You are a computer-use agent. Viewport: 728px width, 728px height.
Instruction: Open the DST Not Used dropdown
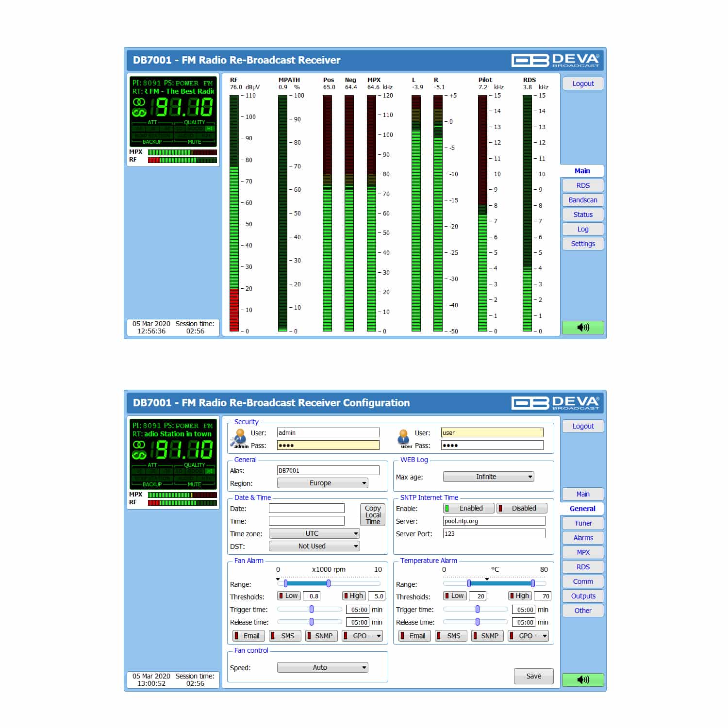click(314, 546)
